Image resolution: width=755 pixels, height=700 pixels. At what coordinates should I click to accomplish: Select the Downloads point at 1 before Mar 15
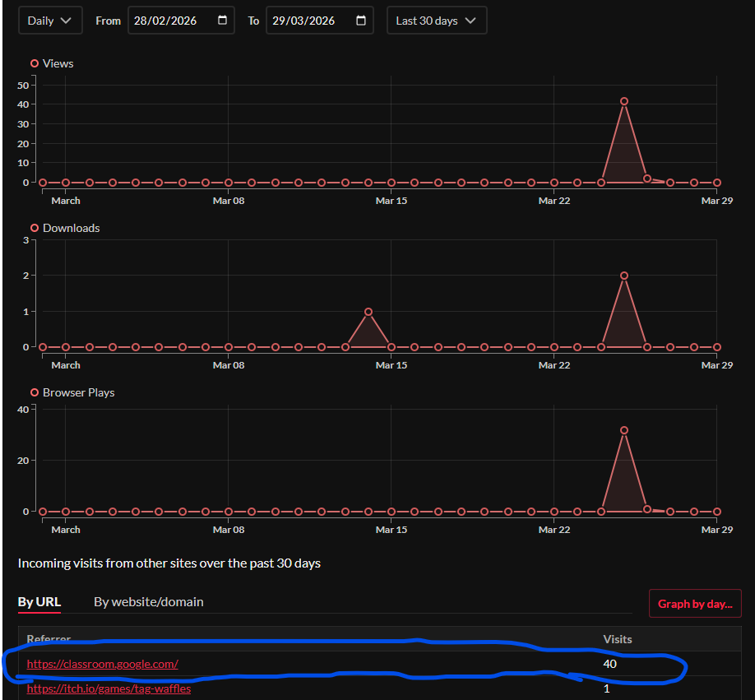tap(368, 312)
